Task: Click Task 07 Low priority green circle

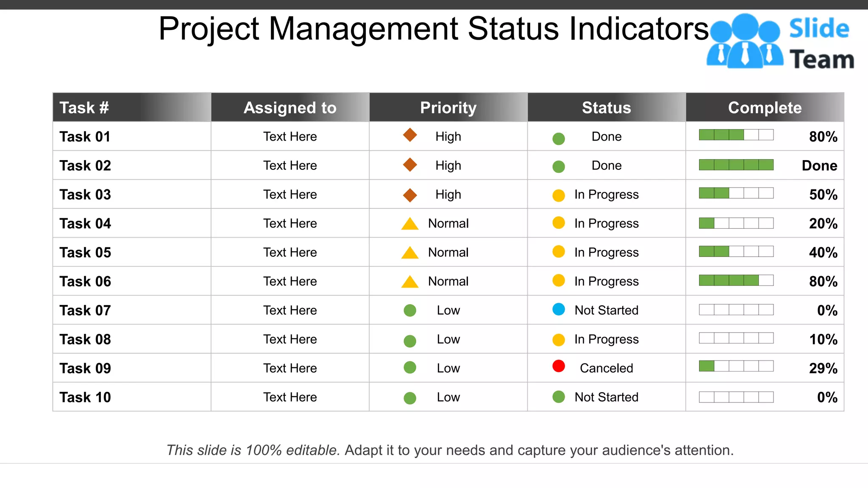Action: tap(410, 311)
